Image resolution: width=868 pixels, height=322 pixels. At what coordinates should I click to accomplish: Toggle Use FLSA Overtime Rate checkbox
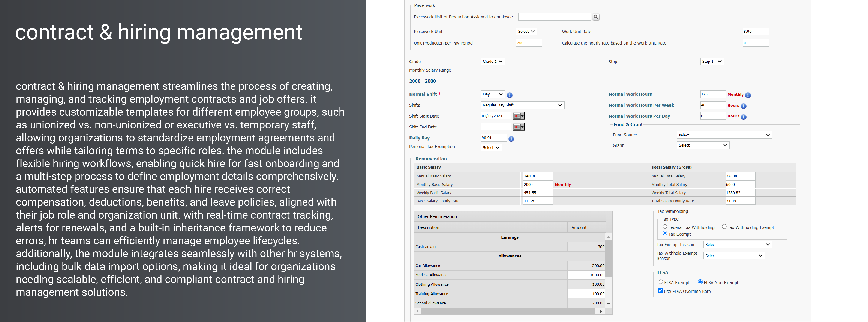tap(660, 291)
